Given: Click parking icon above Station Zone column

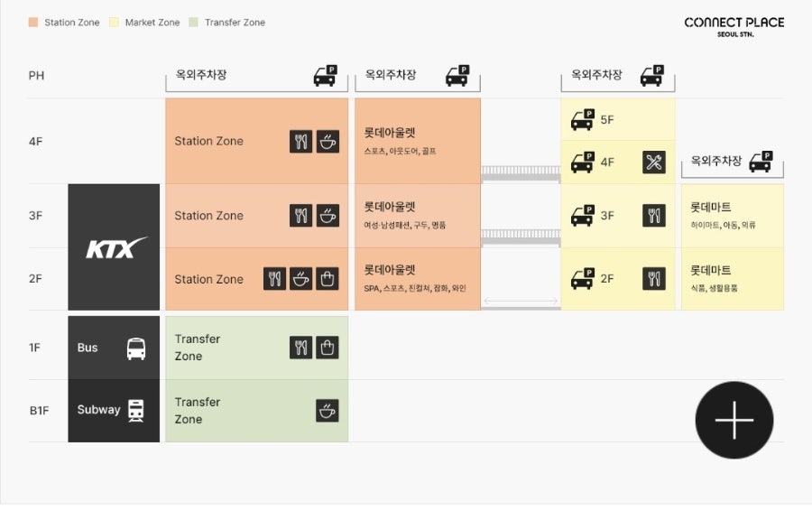Looking at the screenshot, I should click(x=325, y=76).
